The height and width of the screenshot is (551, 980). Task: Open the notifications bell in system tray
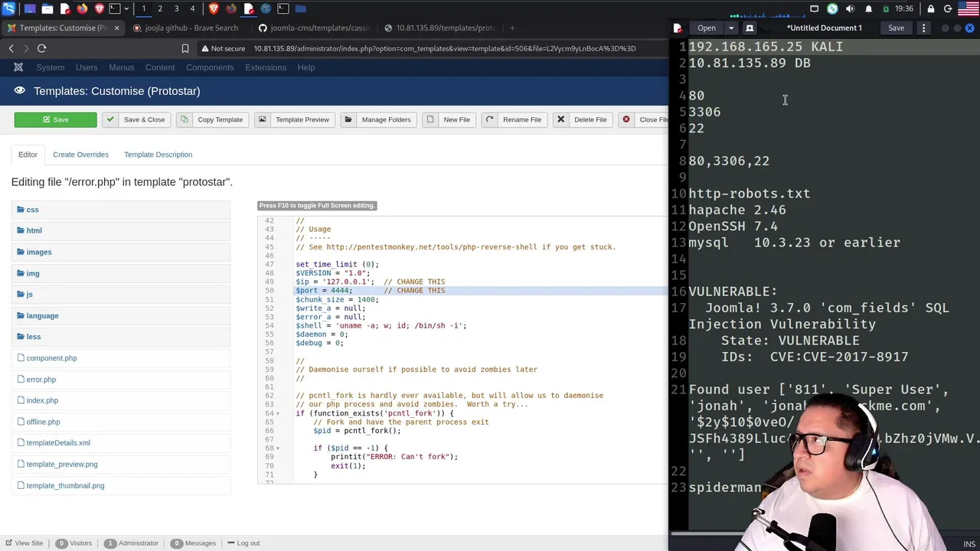click(x=868, y=8)
